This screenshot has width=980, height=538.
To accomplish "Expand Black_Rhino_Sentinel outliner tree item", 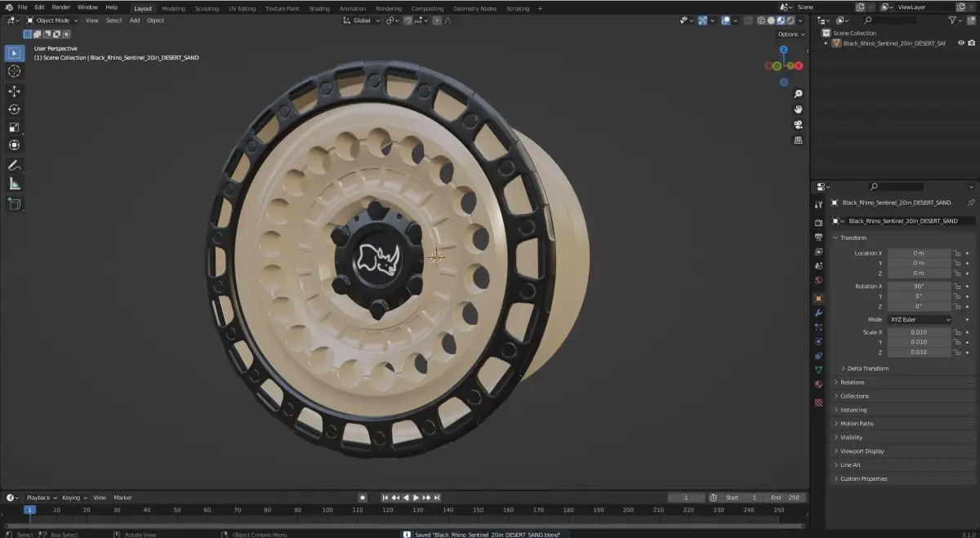I will (x=826, y=43).
